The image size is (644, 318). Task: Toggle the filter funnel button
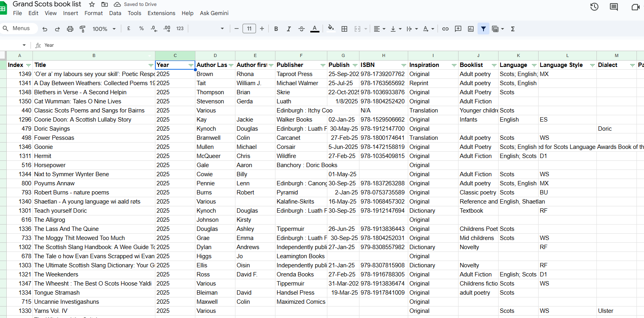click(x=483, y=29)
